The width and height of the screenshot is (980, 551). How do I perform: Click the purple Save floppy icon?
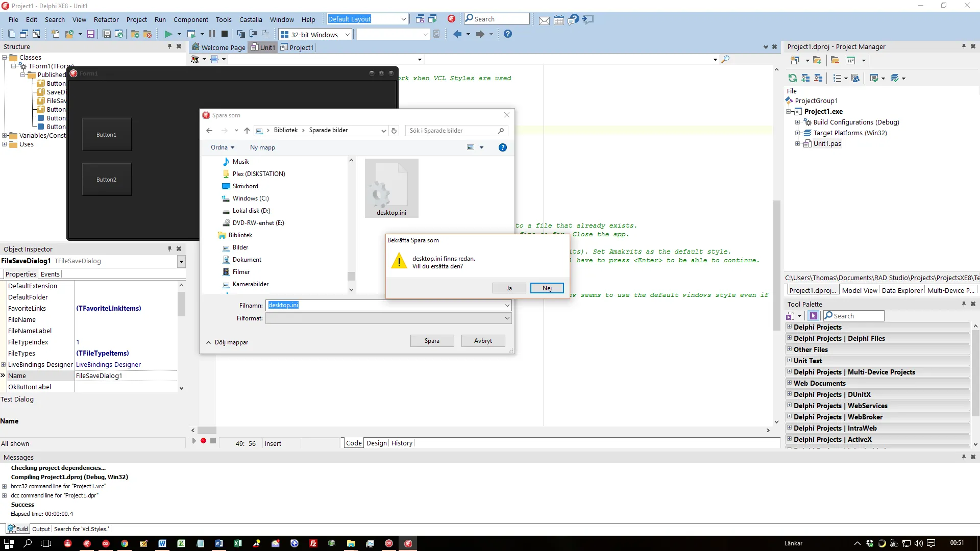point(90,34)
